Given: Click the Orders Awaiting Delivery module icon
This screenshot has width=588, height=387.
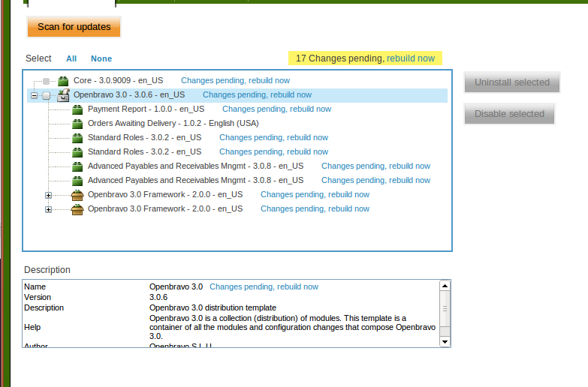Looking at the screenshot, I should coord(77,124).
